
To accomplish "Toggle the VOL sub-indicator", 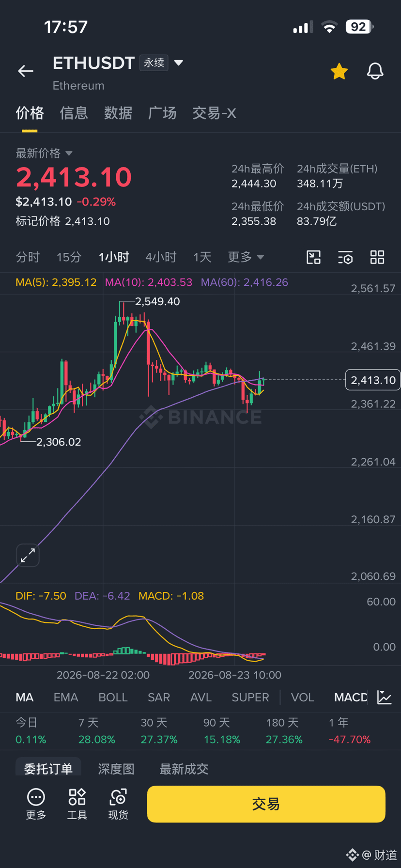I will 303,697.
